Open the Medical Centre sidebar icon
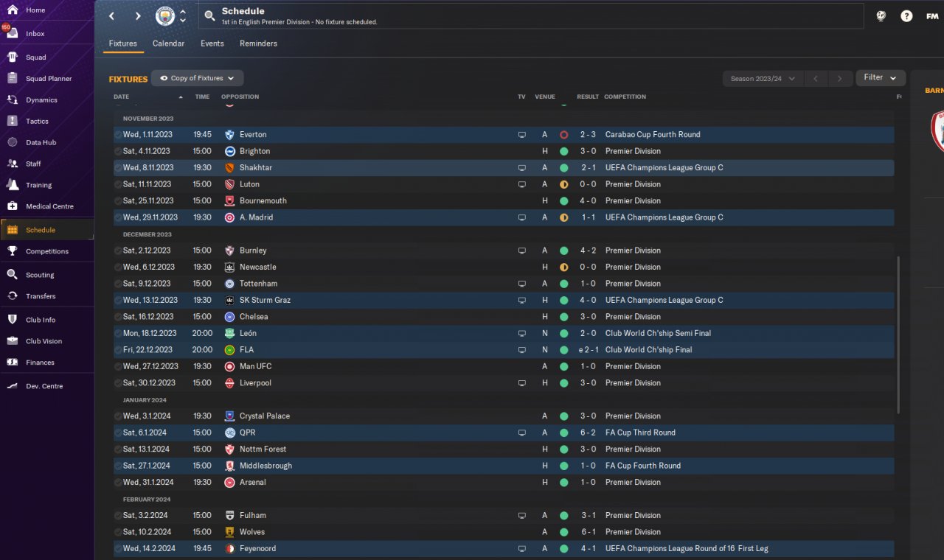 13,206
